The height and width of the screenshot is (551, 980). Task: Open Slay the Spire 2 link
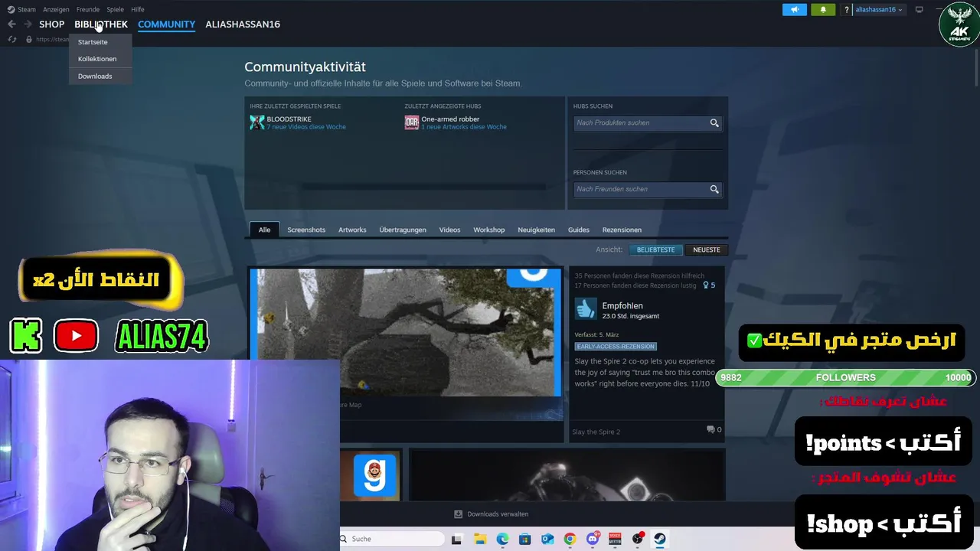(x=596, y=432)
